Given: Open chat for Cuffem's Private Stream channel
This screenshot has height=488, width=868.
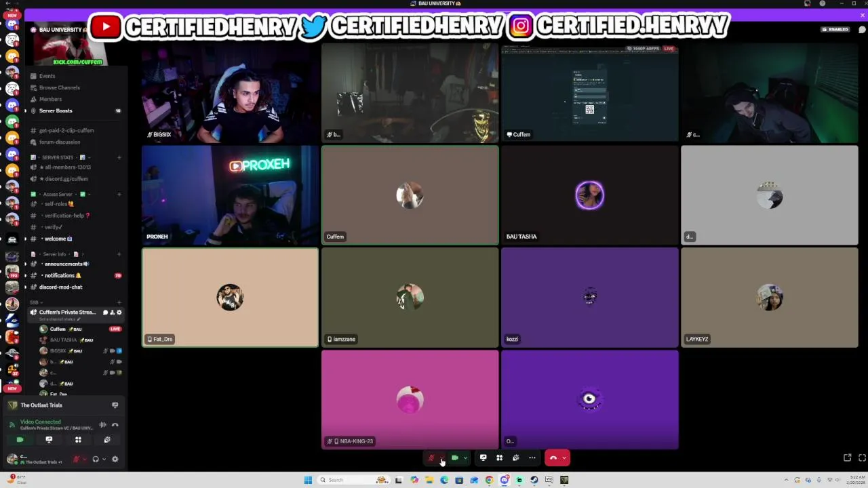Looking at the screenshot, I should (x=105, y=312).
